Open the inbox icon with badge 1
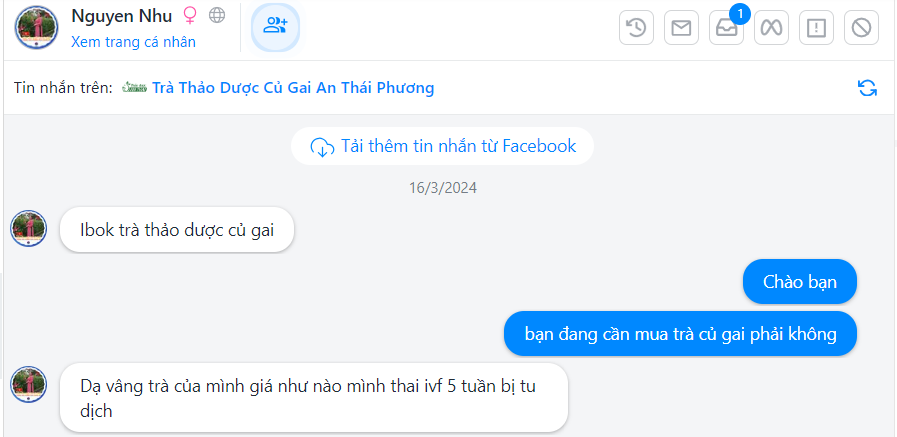The height and width of the screenshot is (437, 897). pyautogui.click(x=726, y=28)
